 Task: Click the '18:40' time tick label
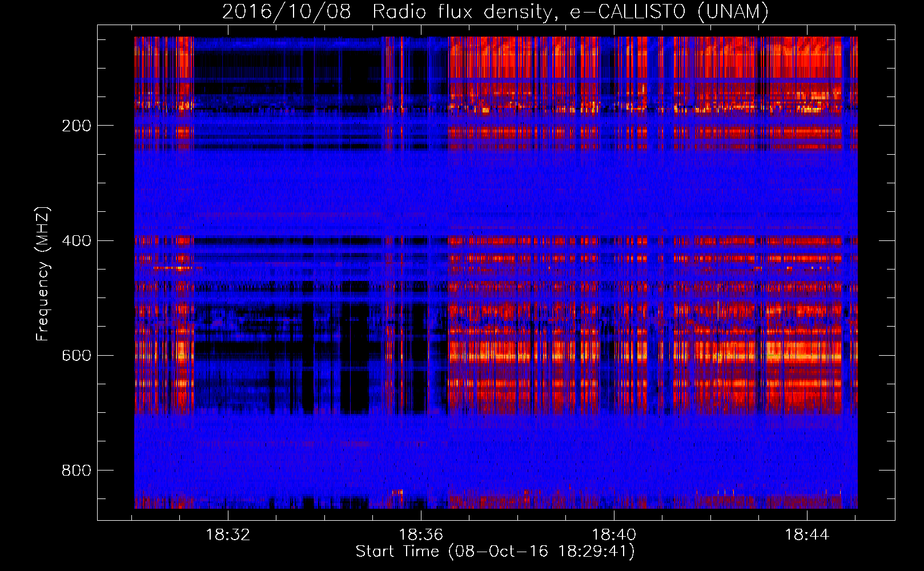[614, 535]
